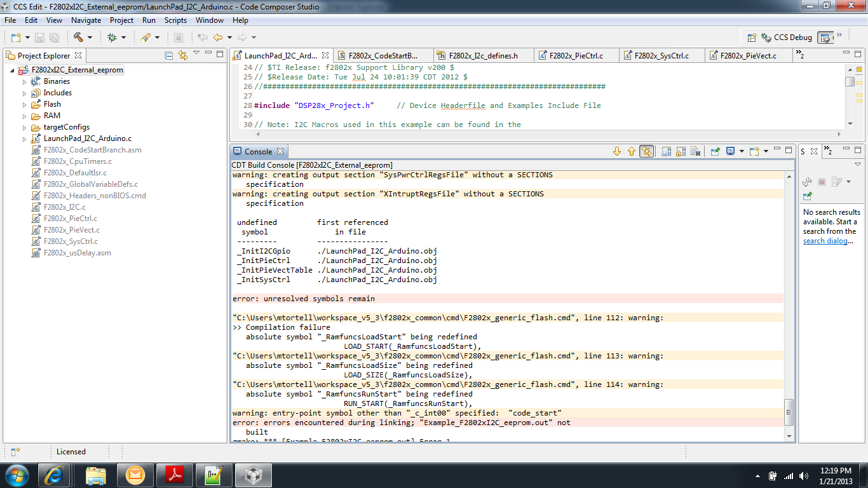The image size is (868, 488).
Task: Open the New toolbar dropdown arrow
Action: click(28, 37)
